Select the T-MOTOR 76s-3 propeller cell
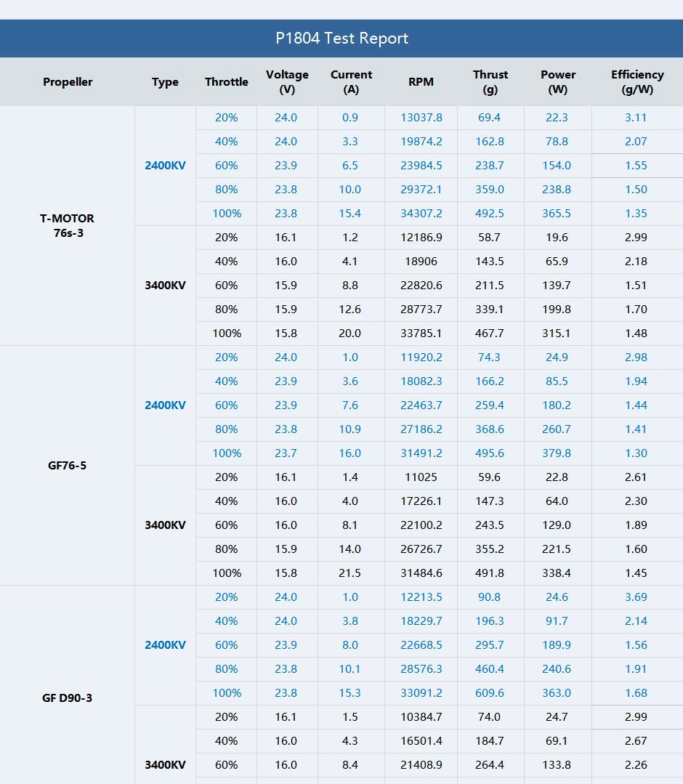This screenshot has width=683, height=784. [68, 226]
